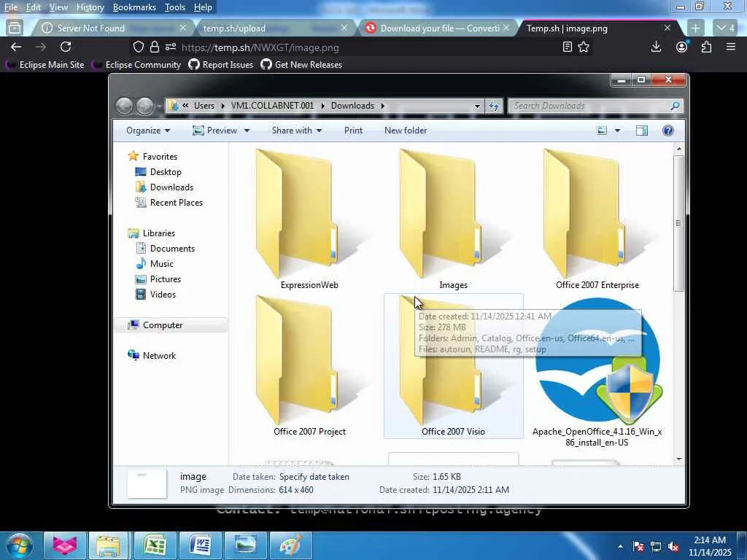Open the Firefox hamburger application menu
Viewport: 747px width, 560px height.
(731, 47)
